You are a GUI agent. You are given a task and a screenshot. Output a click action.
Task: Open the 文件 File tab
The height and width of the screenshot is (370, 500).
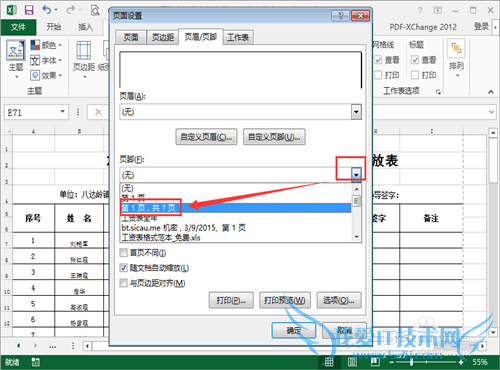[x=18, y=27]
